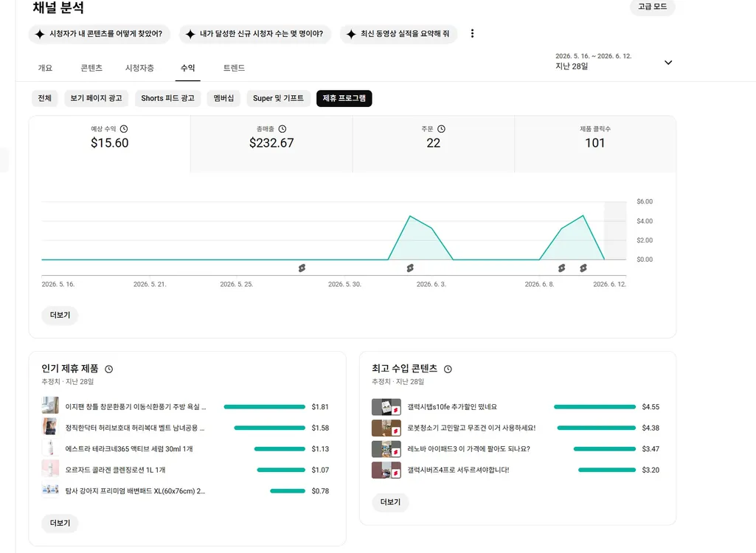Screen dimensions: 756x553
Task: Click Shorts marker below chart near 6. 2.
Action: coord(410,268)
